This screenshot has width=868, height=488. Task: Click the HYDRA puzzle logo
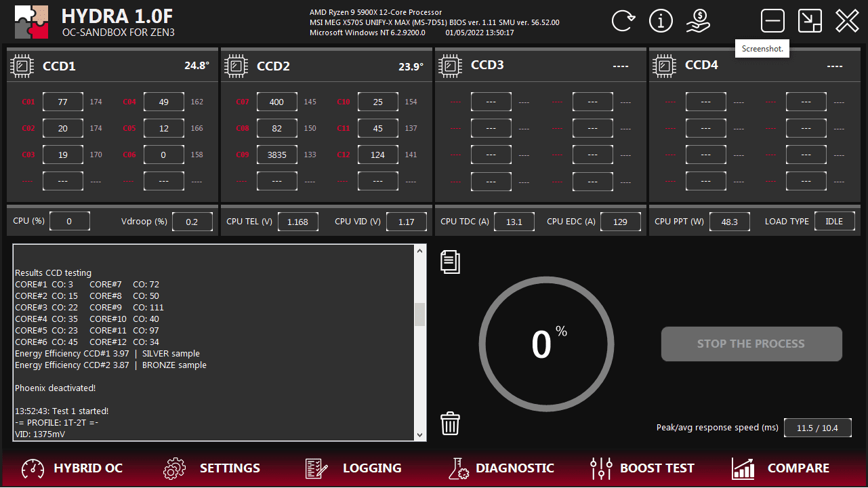pyautogui.click(x=32, y=22)
